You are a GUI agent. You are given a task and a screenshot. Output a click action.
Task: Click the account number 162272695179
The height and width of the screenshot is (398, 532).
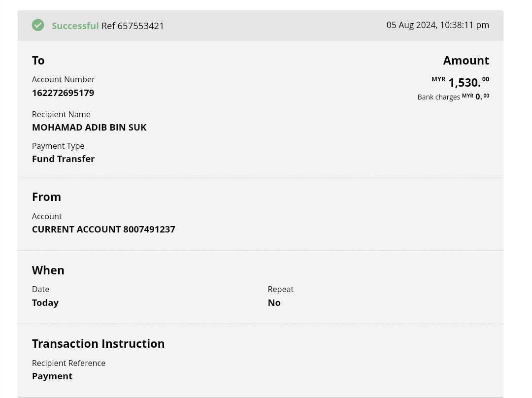pos(63,93)
